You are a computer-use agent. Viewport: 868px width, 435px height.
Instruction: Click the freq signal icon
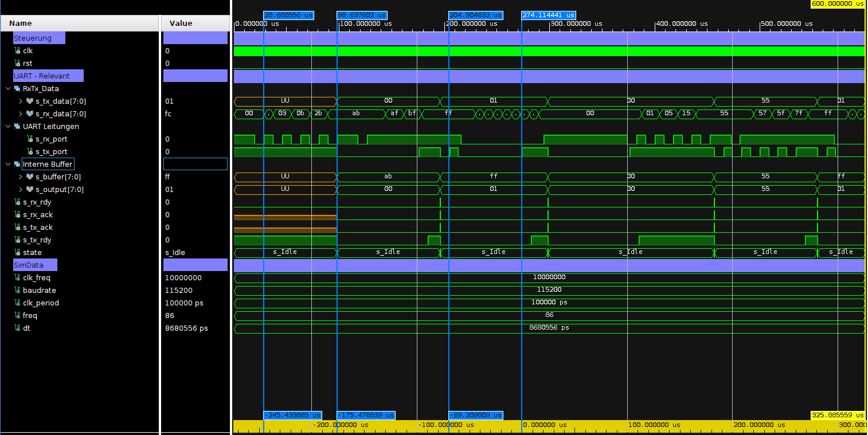click(x=17, y=316)
